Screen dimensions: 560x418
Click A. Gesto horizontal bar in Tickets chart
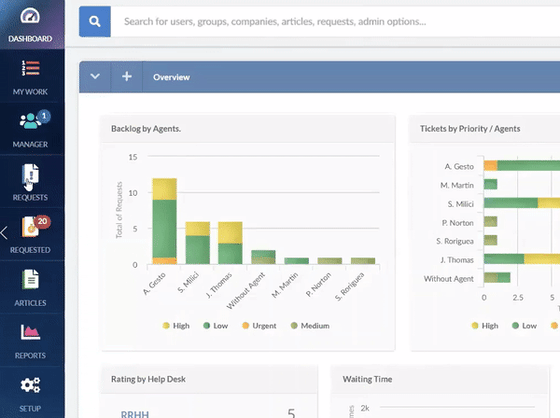[x=522, y=165]
